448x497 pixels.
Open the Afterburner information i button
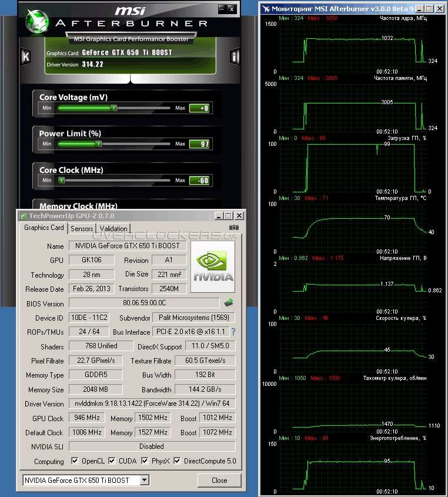point(235,56)
